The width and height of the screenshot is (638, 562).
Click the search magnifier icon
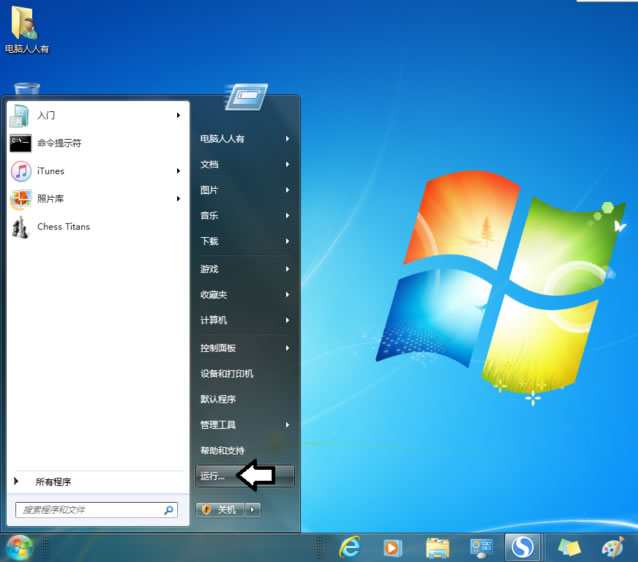tap(168, 510)
